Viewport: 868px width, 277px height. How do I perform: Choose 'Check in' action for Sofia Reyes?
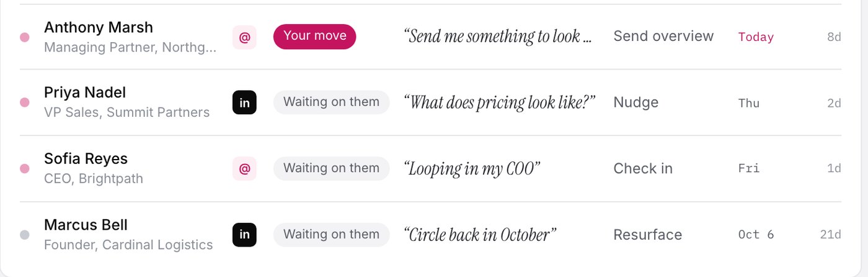643,168
